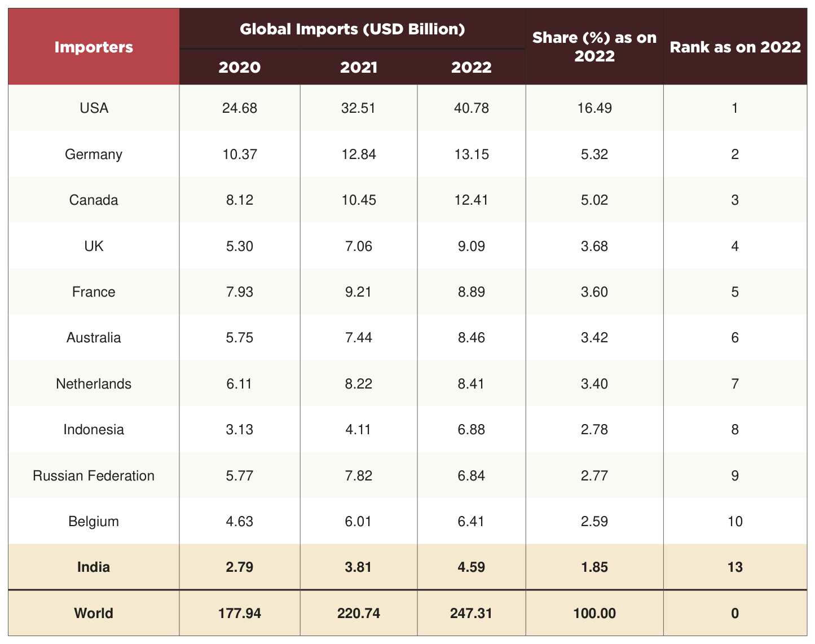Screen dimensions: 815x644
Task: Select Netherlands' 2022 value "8.41"
Action: (472, 383)
